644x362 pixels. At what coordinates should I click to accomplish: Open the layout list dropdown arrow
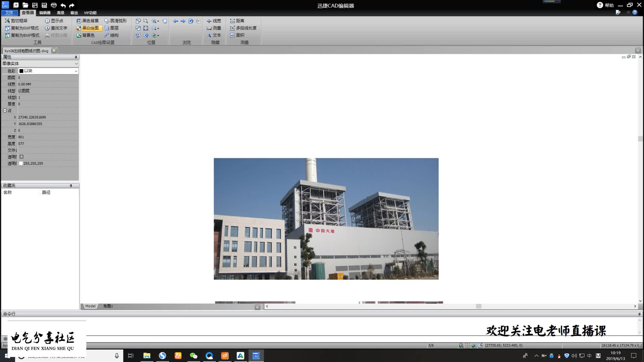pos(257,307)
